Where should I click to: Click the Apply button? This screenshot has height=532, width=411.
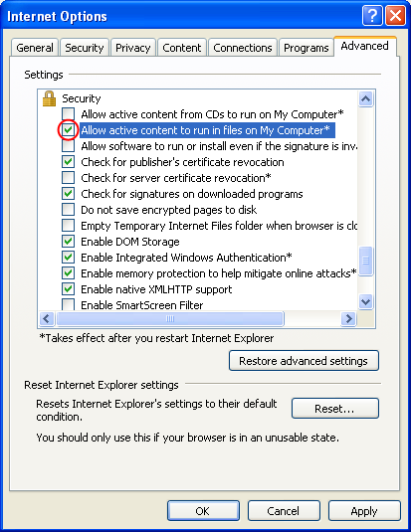364,511
